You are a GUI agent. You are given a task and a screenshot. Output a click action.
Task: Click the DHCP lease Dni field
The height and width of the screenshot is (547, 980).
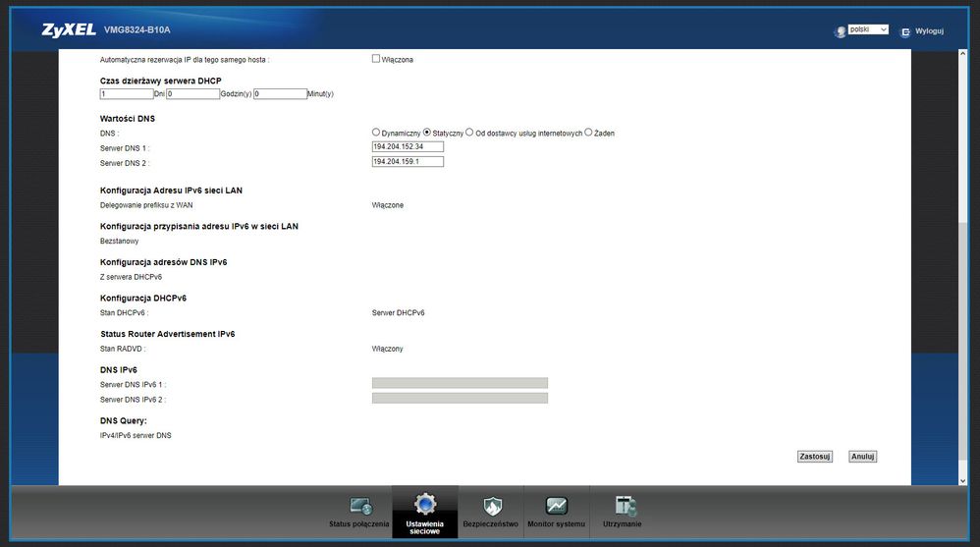coord(126,94)
